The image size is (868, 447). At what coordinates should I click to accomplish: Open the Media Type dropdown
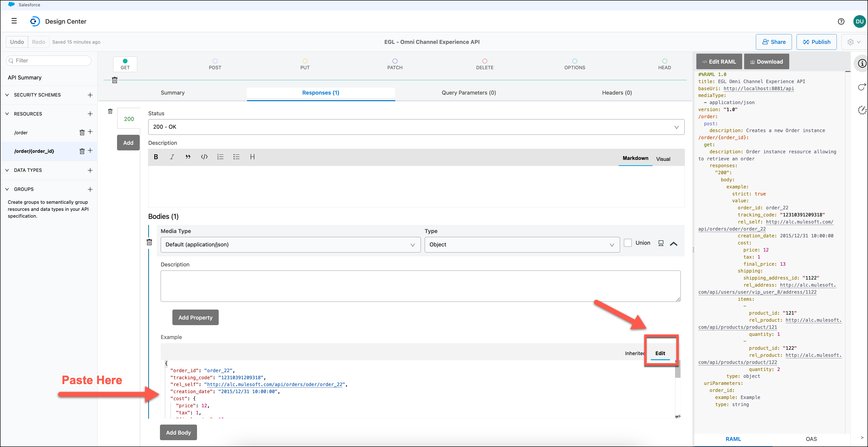click(x=290, y=245)
